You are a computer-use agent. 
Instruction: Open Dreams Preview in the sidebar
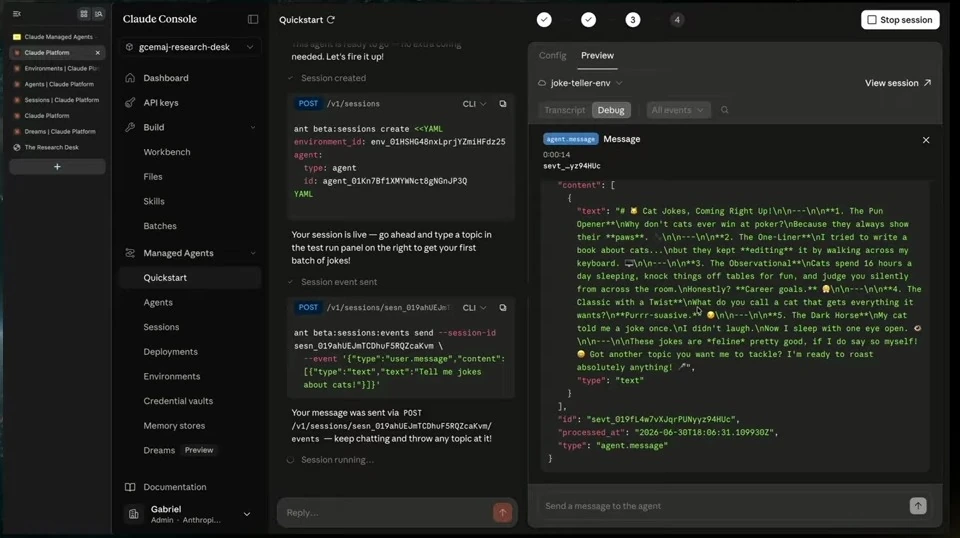[x=179, y=450]
